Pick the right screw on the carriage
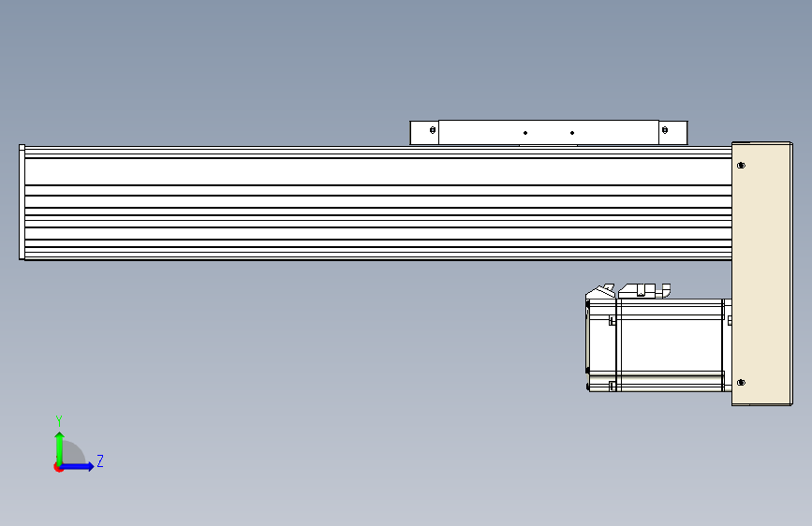Viewport: 812px width, 526px height. click(665, 130)
